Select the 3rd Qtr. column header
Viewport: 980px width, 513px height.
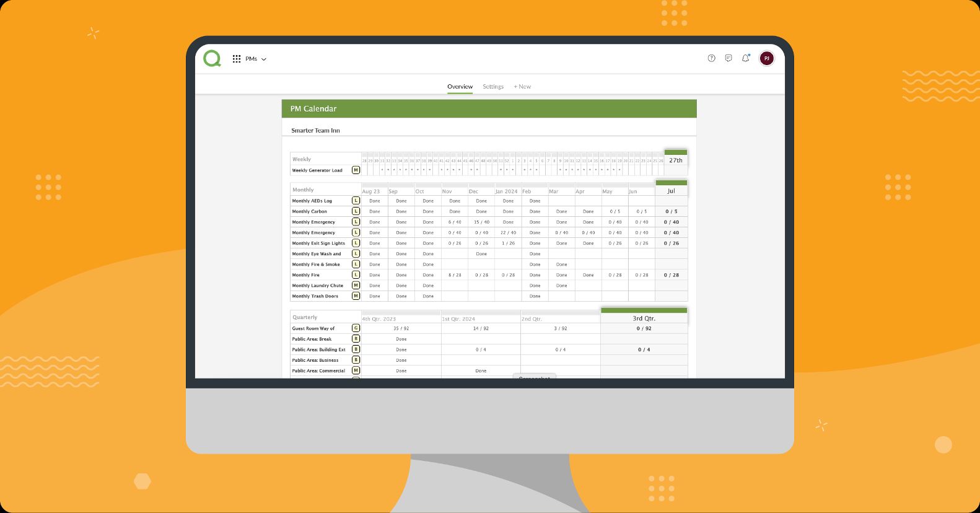[x=644, y=318]
